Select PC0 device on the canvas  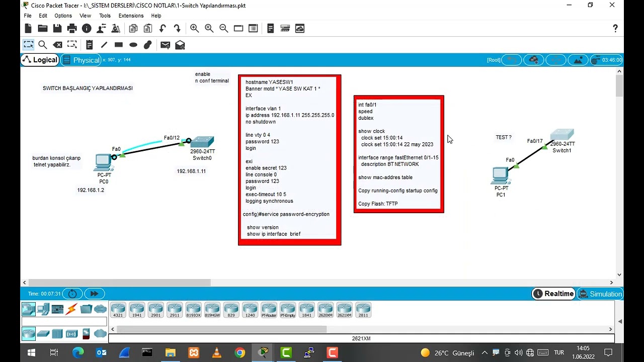tap(104, 163)
